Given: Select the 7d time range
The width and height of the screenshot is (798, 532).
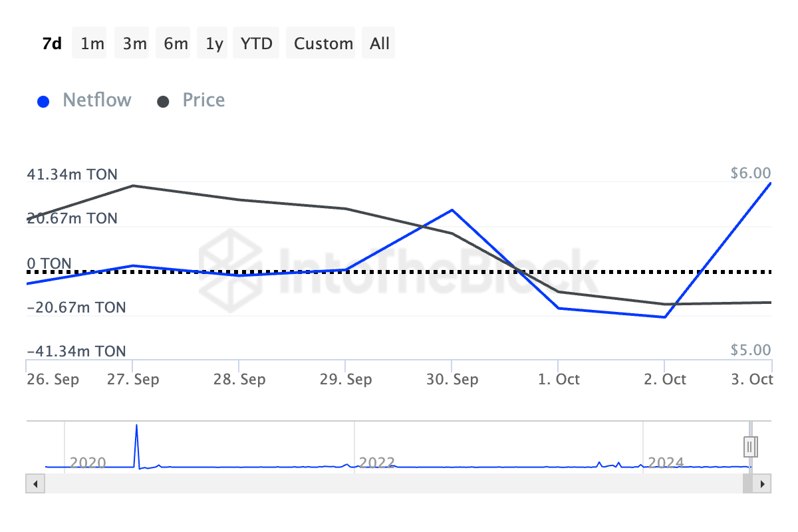Looking at the screenshot, I should coord(52,43).
